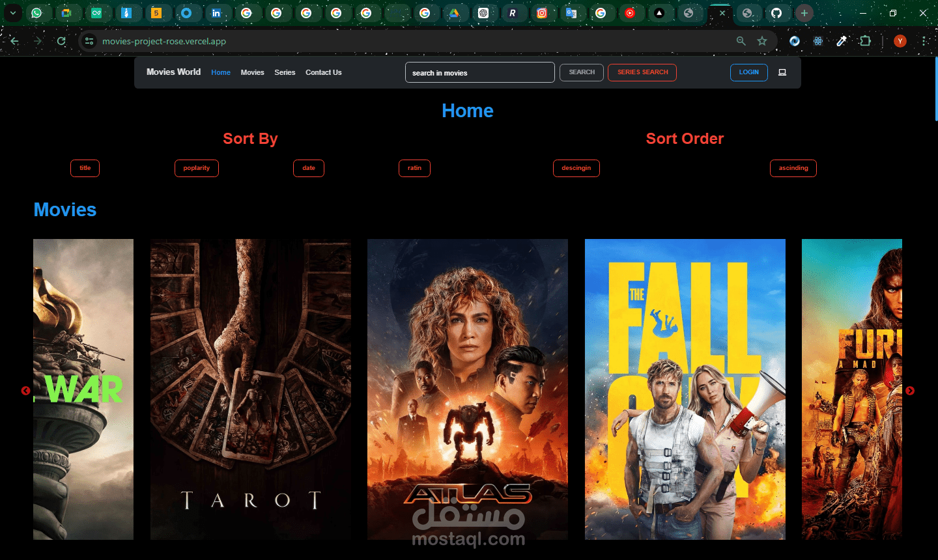Open the Extensions puzzle menu
The image size is (938, 560).
[865, 41]
